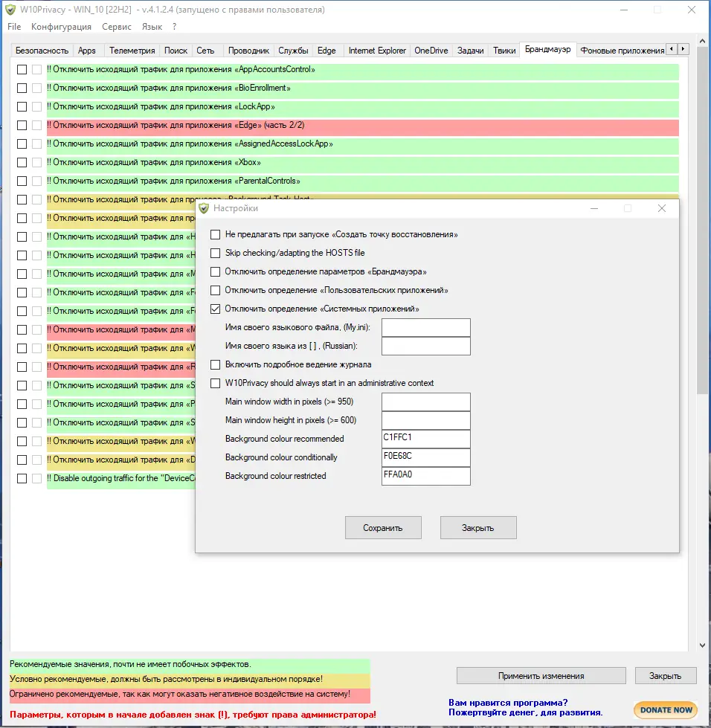Screen dimensions: 711x728
Task: Check the AssignedAccessLockApp checkbox
Action: click(22, 144)
